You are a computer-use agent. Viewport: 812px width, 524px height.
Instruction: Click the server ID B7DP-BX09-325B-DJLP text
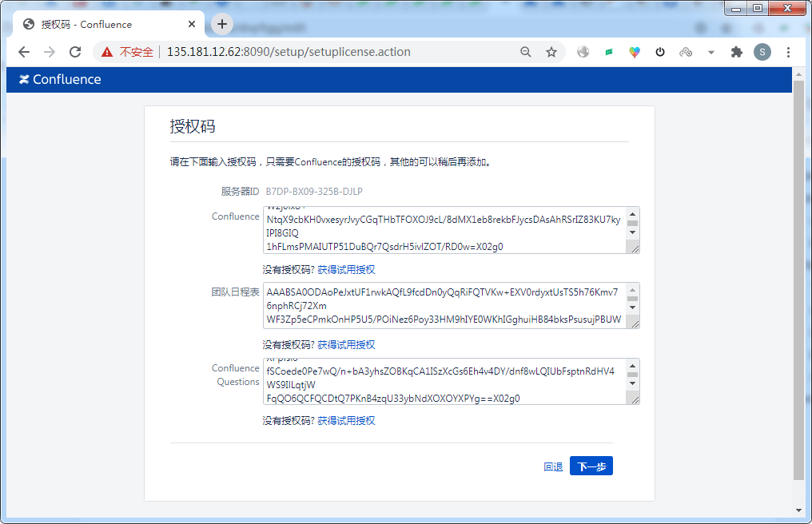314,192
